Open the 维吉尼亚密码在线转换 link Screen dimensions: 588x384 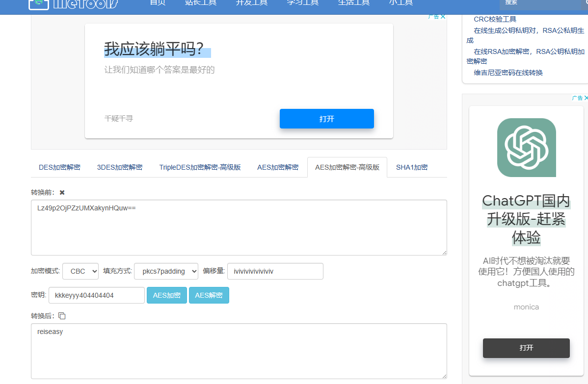point(508,73)
